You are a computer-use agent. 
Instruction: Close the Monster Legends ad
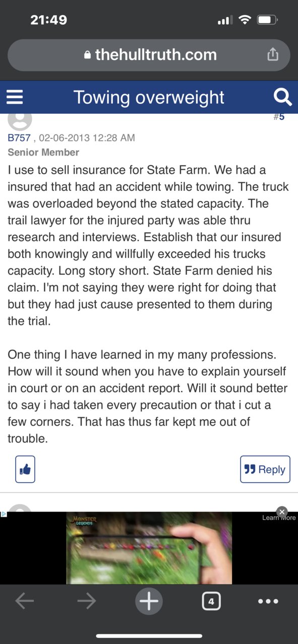click(282, 511)
